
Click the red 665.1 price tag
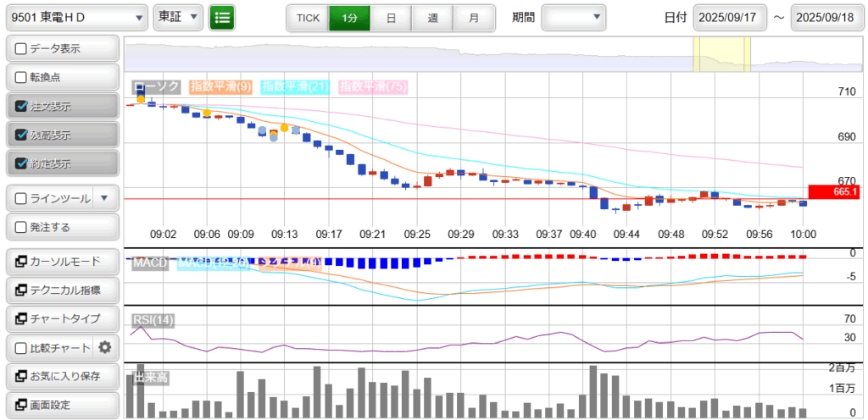click(835, 191)
